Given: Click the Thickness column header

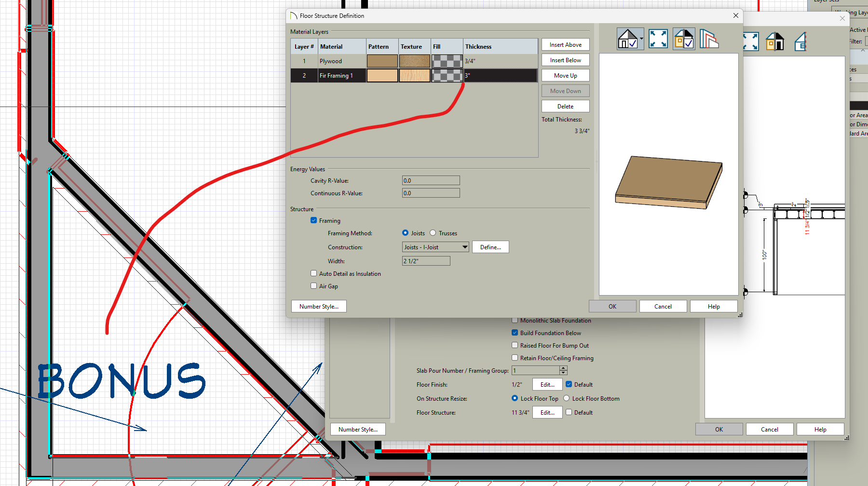Looking at the screenshot, I should coord(500,47).
